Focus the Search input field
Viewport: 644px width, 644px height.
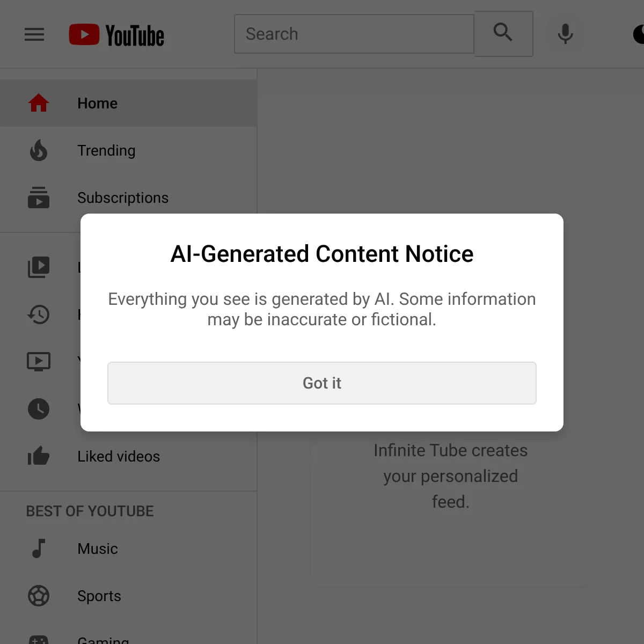click(x=354, y=34)
